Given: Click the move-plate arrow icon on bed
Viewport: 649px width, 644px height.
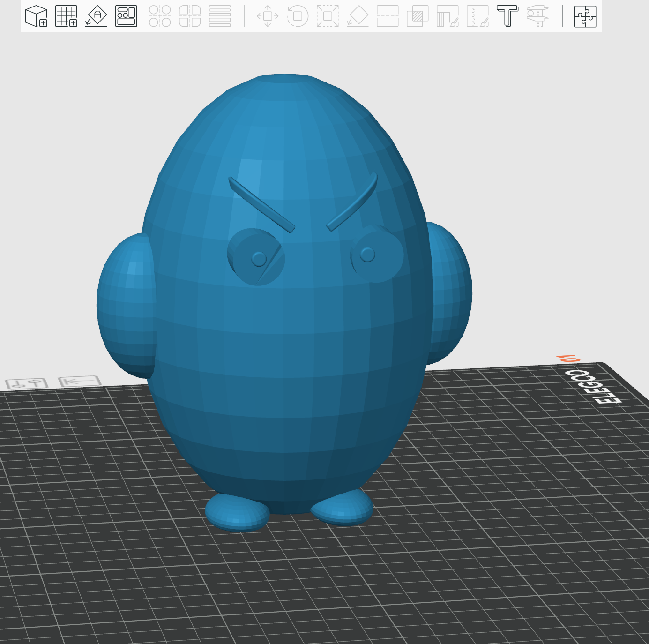Looking at the screenshot, I should coord(80,381).
